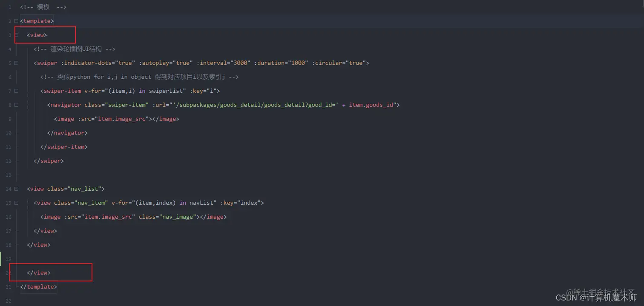Fold the swiper-item v-for block on line 7
This screenshot has width=644, height=306.
point(16,91)
